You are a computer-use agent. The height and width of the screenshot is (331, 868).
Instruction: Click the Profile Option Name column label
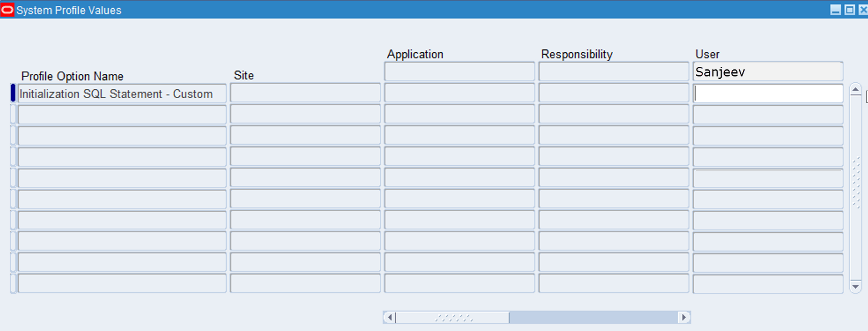coord(72,76)
